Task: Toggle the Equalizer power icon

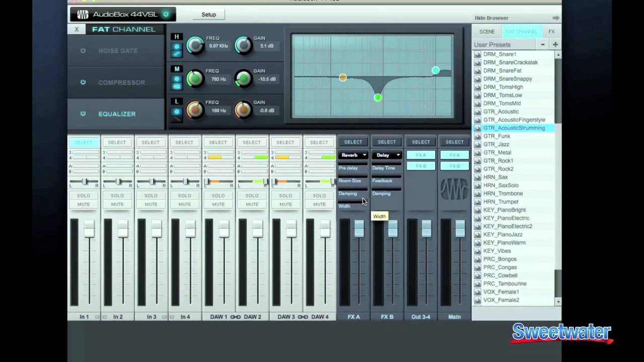Action: tap(83, 114)
